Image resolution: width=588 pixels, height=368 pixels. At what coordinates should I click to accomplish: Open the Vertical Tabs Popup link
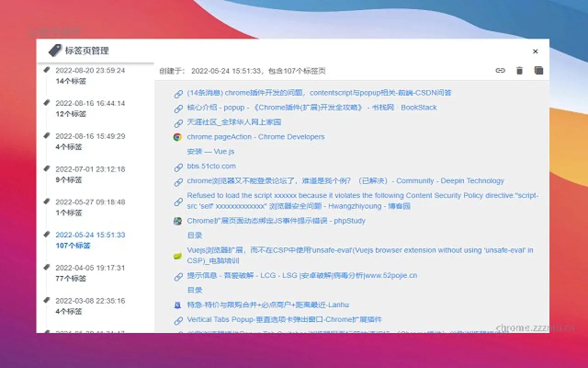(x=284, y=319)
